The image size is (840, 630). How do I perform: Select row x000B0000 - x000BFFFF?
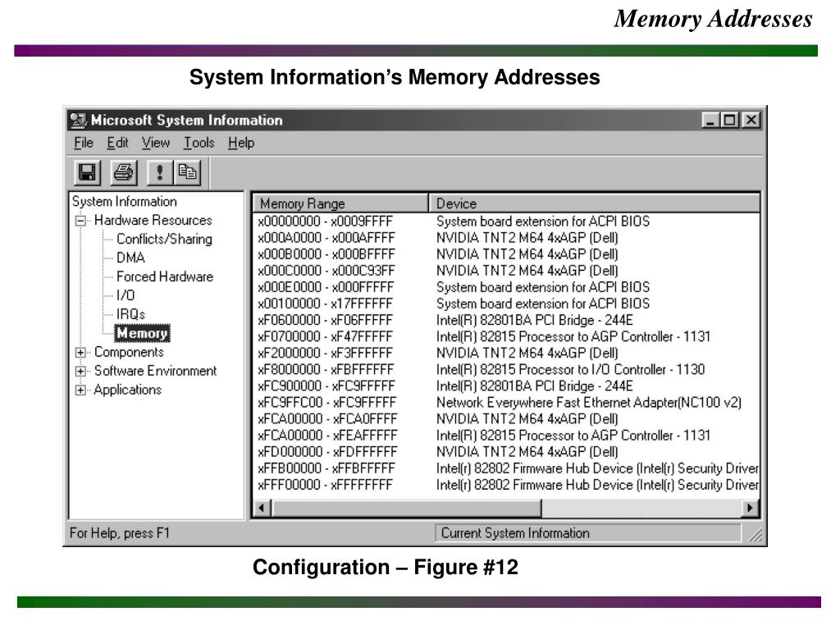point(506,254)
